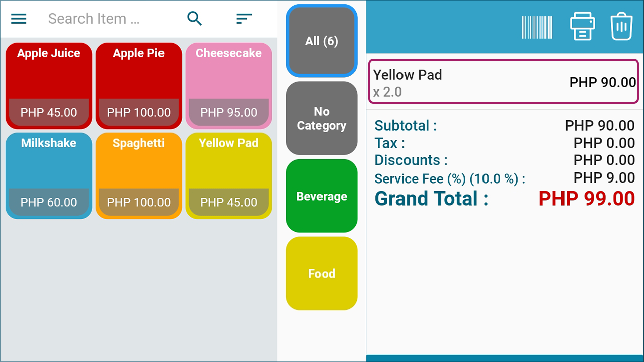Tap the pink Cheesecake item tile
Image resolution: width=644 pixels, height=362 pixels.
(229, 86)
